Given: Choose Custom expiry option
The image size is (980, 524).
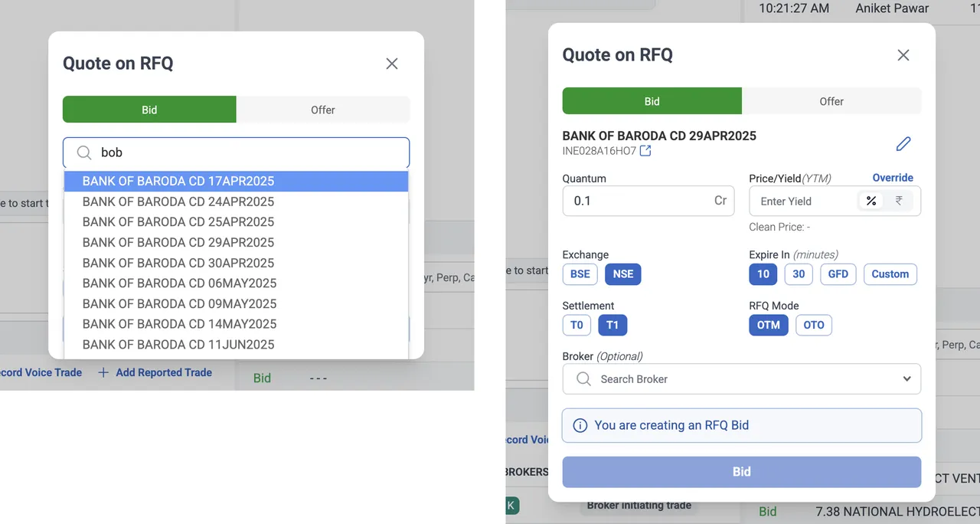Looking at the screenshot, I should 890,273.
